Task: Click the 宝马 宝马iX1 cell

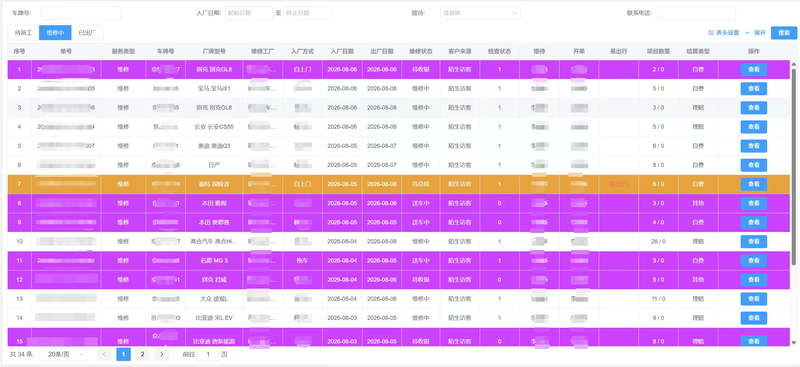Action: pyautogui.click(x=214, y=89)
